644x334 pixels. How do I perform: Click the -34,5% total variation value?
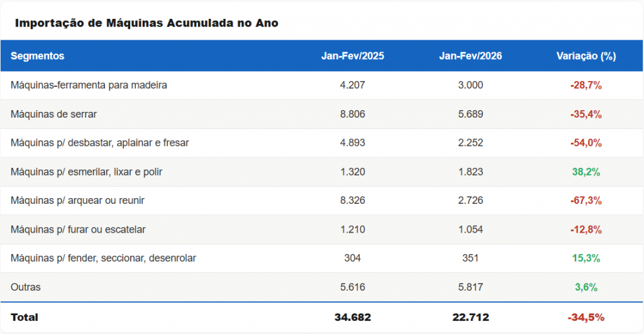586,317
